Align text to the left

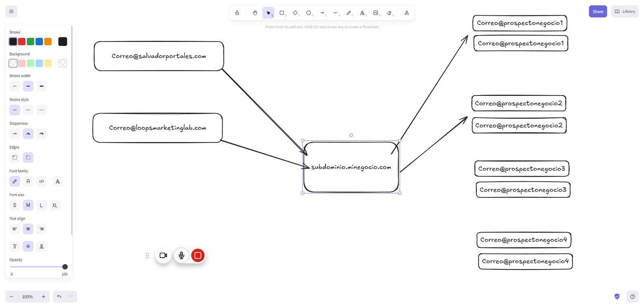(x=15, y=229)
